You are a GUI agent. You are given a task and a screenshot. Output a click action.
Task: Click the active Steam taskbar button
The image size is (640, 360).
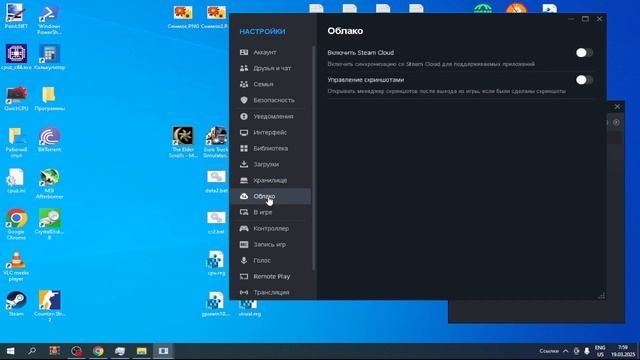[163, 351]
